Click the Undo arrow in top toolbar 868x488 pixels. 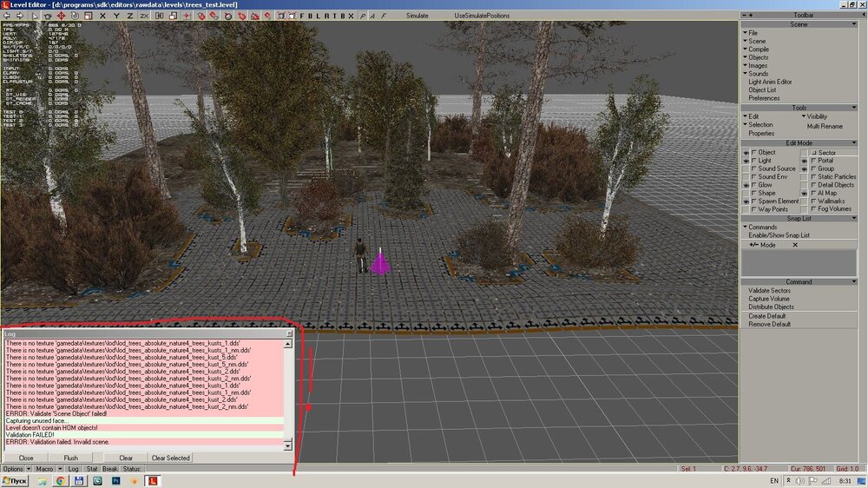[x=6, y=16]
